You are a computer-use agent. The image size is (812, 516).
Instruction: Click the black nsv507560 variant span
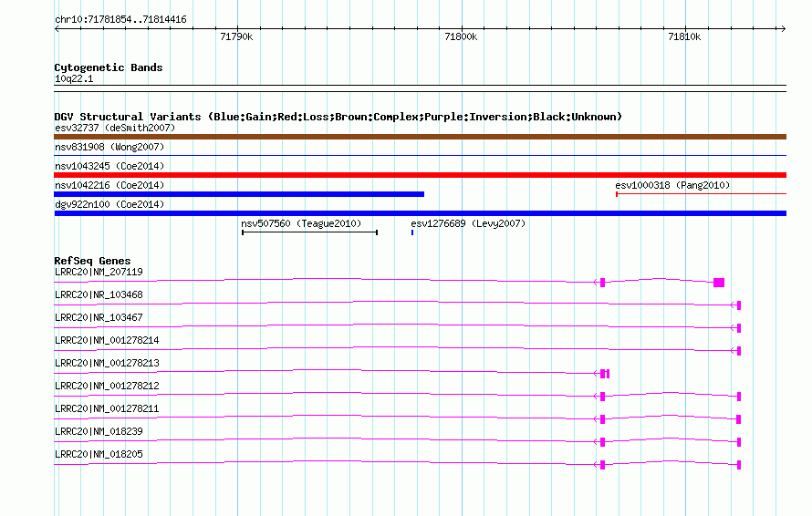[x=309, y=232]
